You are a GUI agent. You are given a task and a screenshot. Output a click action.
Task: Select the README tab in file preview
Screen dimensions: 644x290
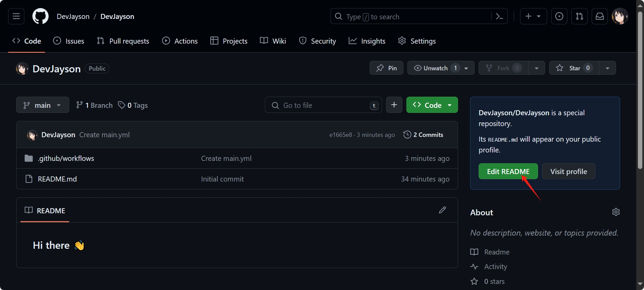coord(45,211)
